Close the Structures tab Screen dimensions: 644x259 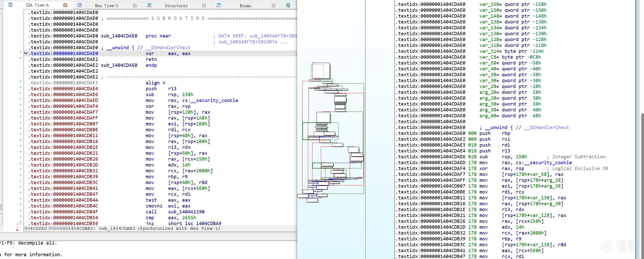(x=204, y=6)
